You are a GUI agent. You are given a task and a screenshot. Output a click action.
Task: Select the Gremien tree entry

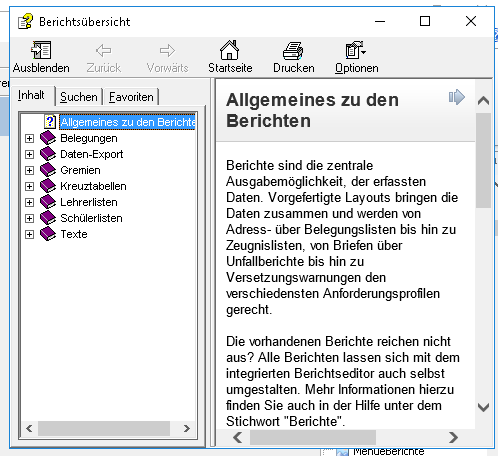tap(80, 170)
